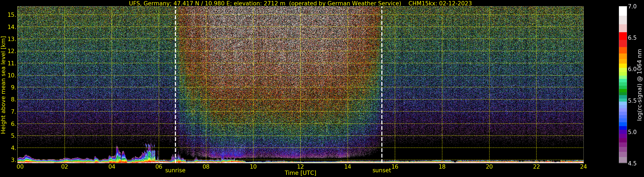The image size is (644, 177).
Task: Click the '6.' height axis tick label
Action: 14,124
